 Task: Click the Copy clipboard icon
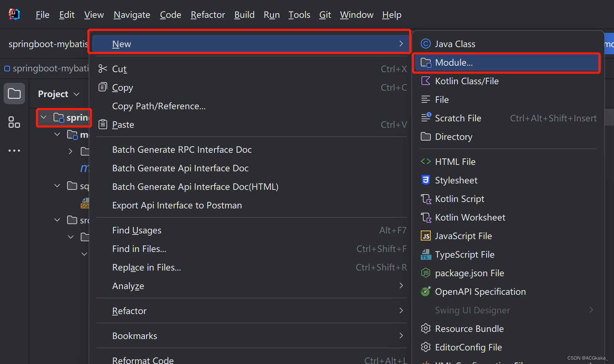point(103,87)
